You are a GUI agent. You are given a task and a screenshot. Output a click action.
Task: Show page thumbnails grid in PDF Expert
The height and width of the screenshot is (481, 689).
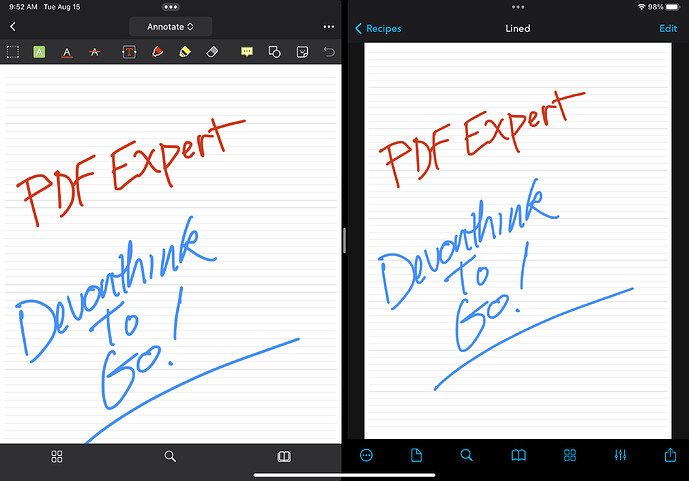click(57, 456)
